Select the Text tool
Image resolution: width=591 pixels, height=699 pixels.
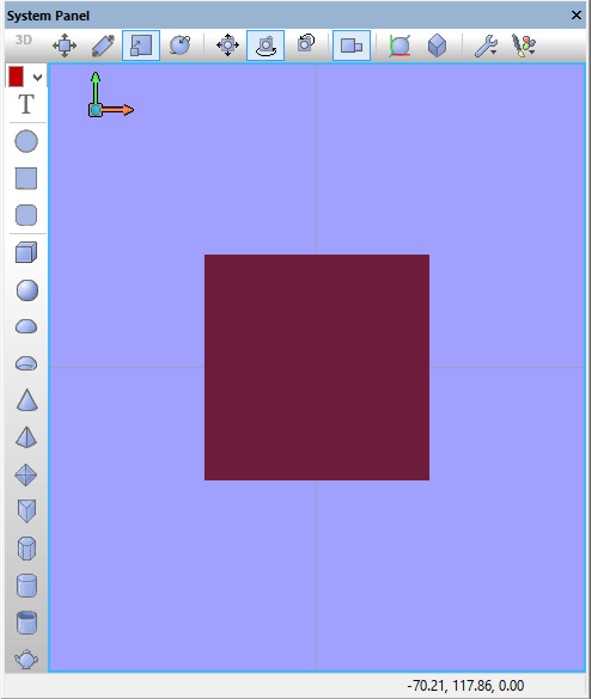click(26, 104)
